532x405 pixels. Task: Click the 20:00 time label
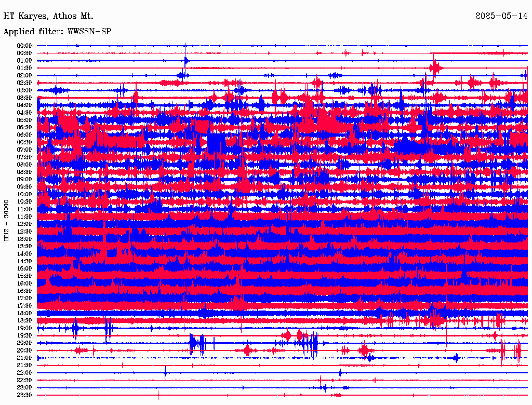pos(24,343)
